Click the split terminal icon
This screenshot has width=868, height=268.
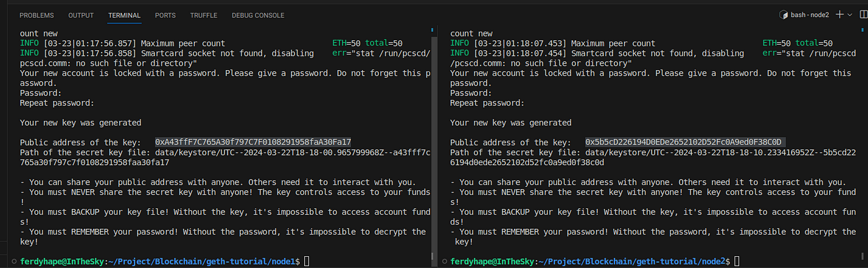[862, 14]
